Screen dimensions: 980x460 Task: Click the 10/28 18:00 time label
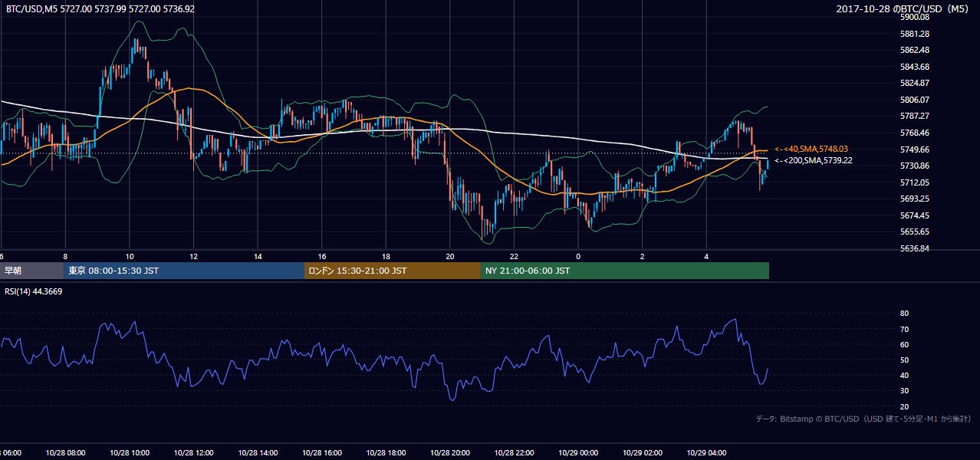coord(386,452)
